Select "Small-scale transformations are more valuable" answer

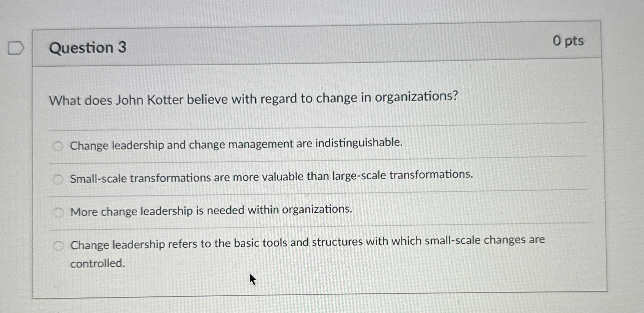click(x=59, y=178)
